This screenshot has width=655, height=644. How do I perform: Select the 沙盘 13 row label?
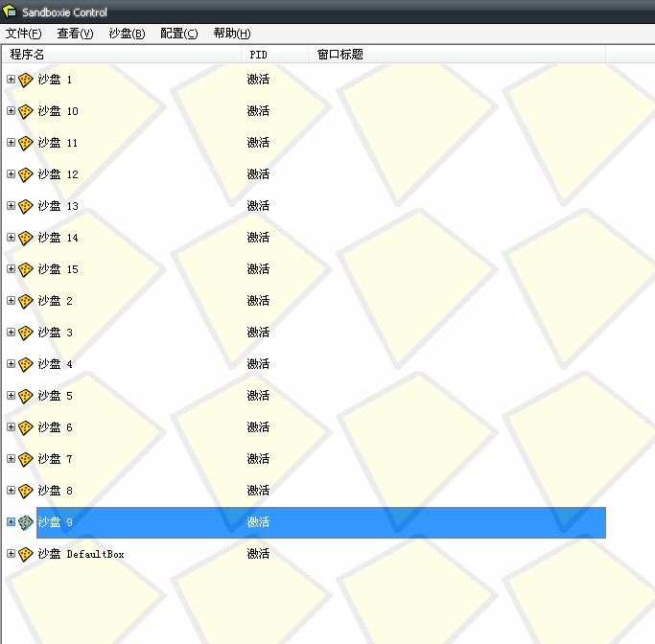58,206
